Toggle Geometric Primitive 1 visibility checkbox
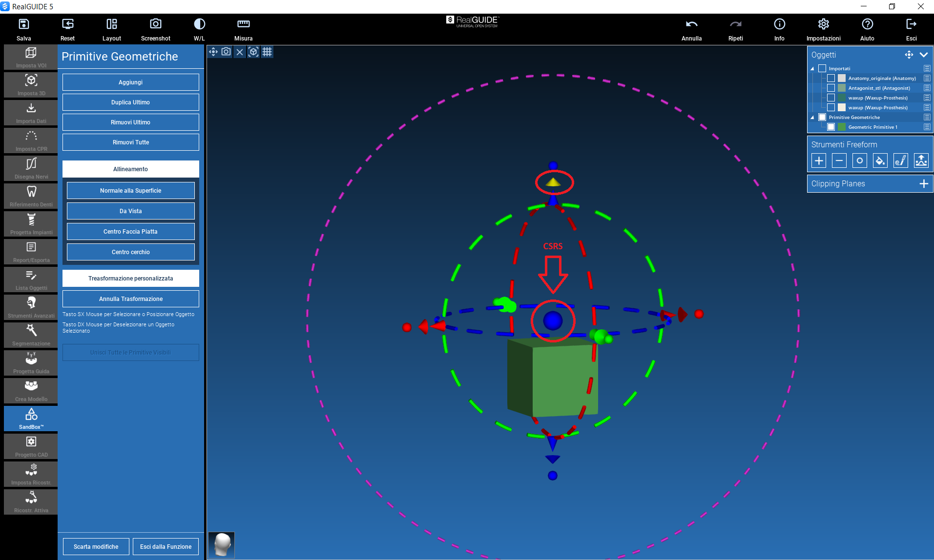 tap(831, 127)
